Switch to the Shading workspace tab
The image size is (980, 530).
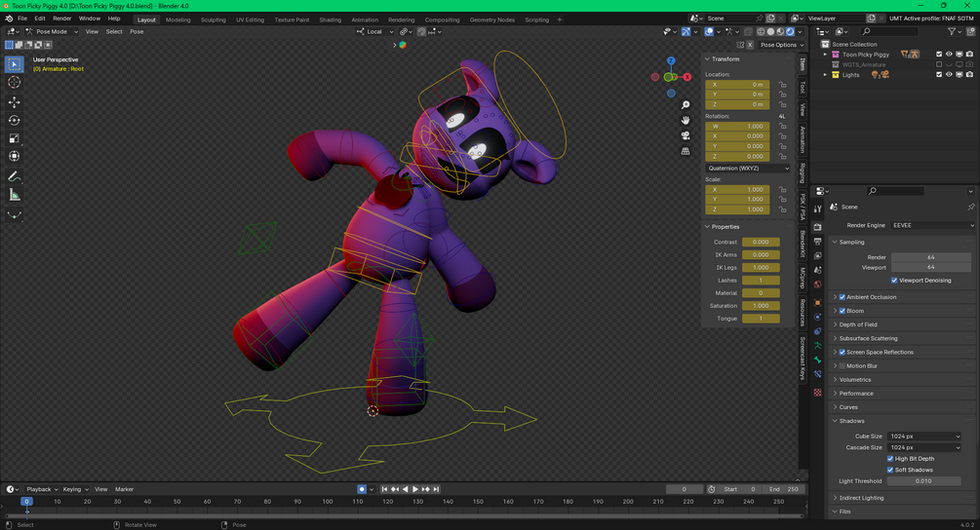(x=330, y=20)
